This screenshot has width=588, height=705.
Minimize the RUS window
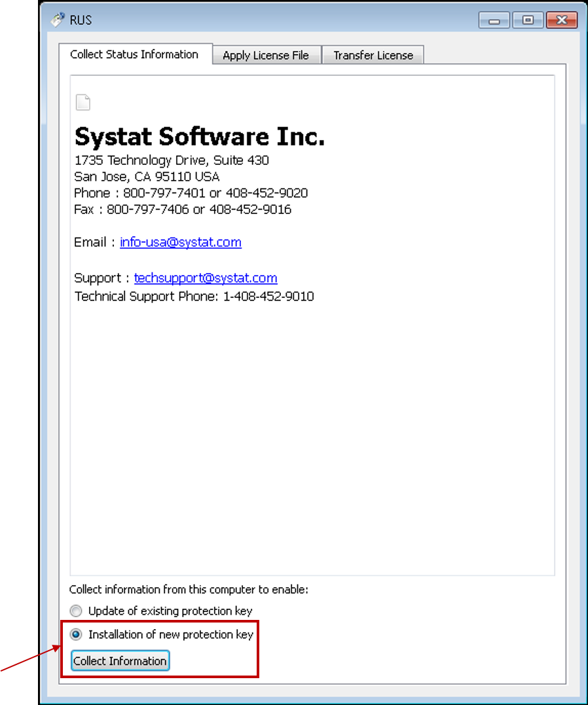click(x=494, y=20)
